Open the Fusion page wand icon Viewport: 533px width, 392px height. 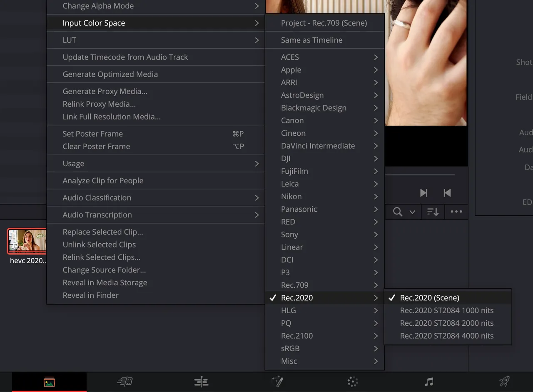point(277,381)
